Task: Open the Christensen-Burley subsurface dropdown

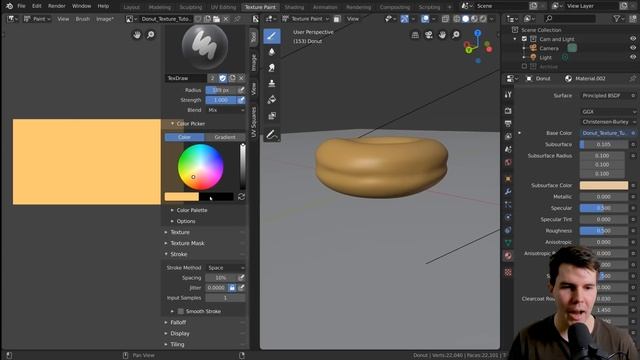Action: (608, 122)
